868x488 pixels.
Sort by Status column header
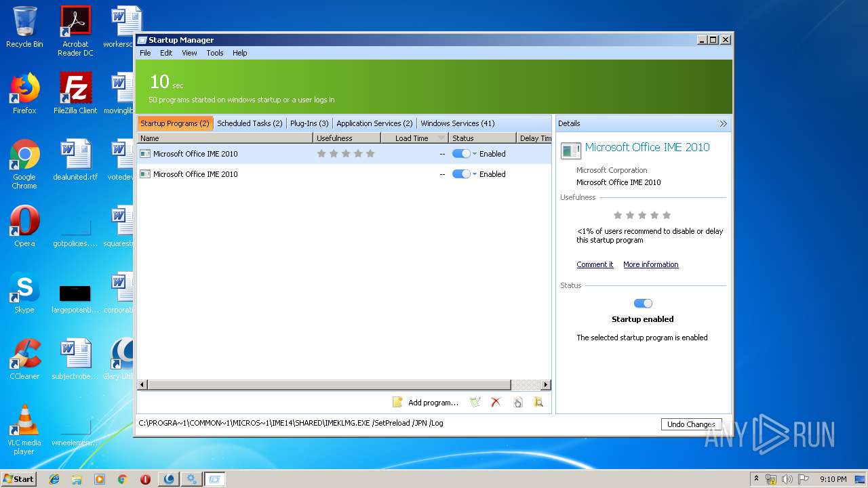pyautogui.click(x=482, y=138)
